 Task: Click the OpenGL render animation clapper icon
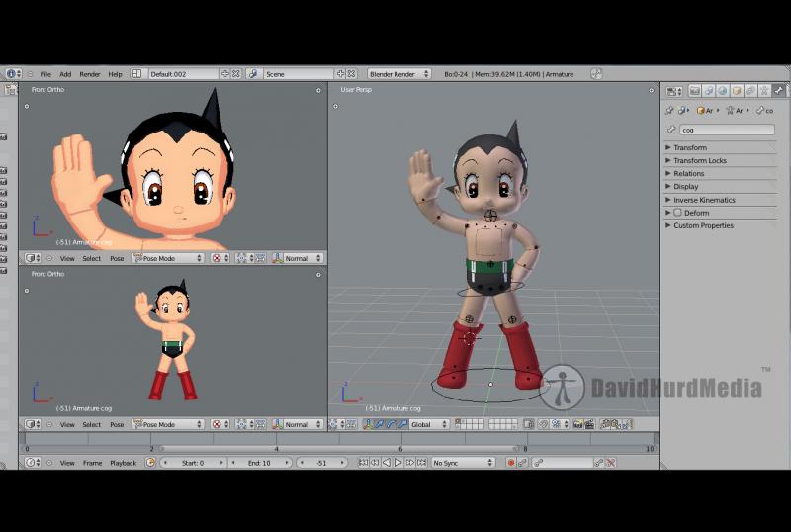click(x=589, y=424)
